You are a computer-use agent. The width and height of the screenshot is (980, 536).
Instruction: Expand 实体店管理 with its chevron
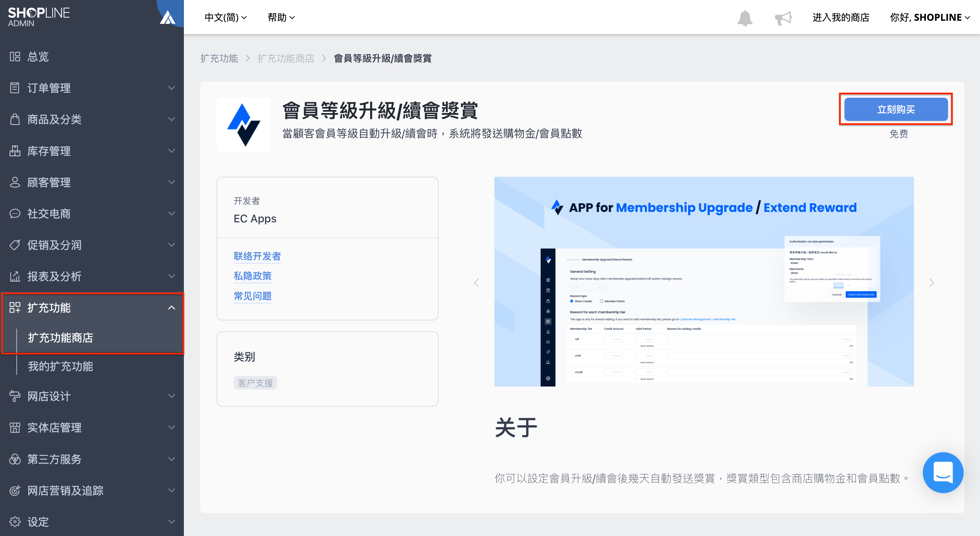pyautogui.click(x=172, y=428)
